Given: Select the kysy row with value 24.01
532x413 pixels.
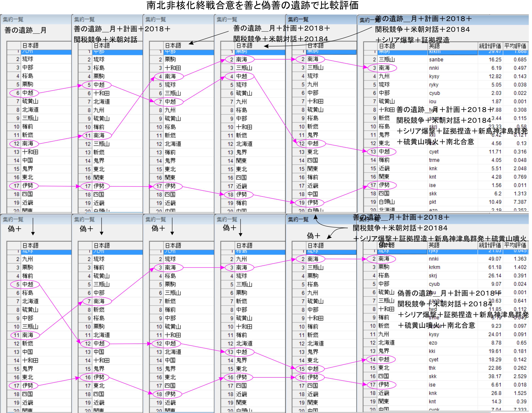Looking at the screenshot, I should pyautogui.click(x=434, y=334).
